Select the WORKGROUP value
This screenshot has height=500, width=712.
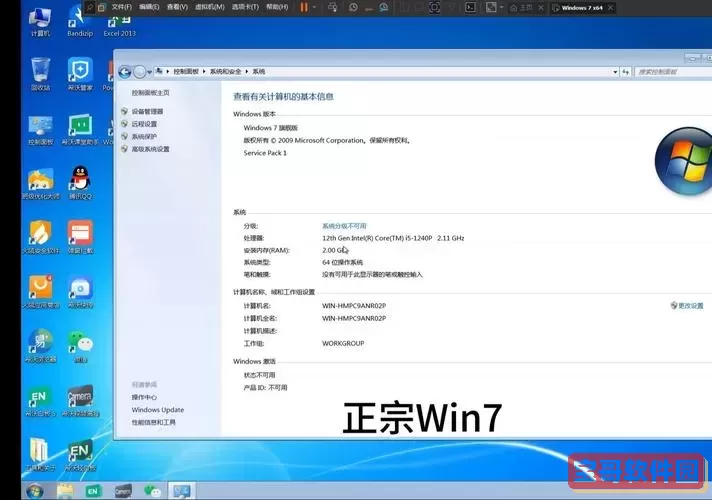click(x=343, y=343)
